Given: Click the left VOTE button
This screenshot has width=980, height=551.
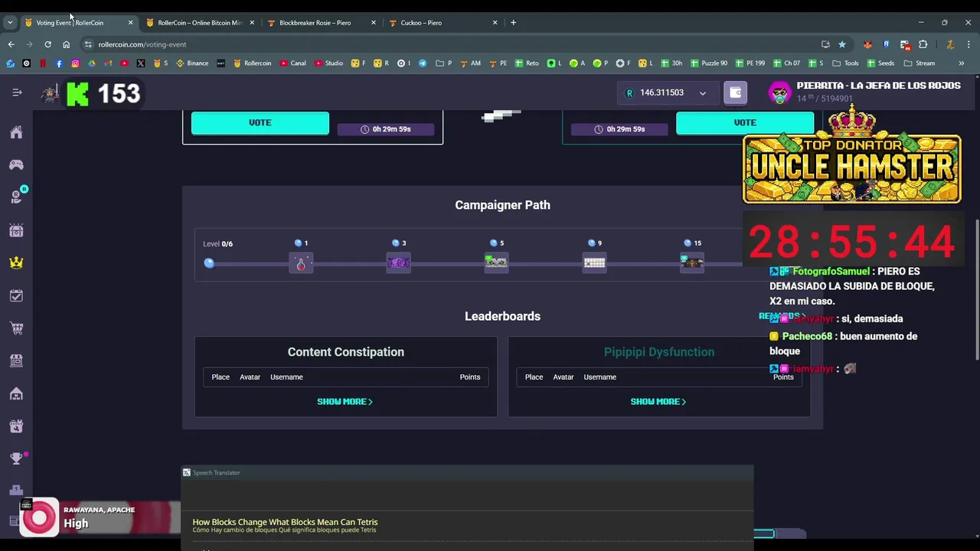Looking at the screenshot, I should tap(260, 122).
